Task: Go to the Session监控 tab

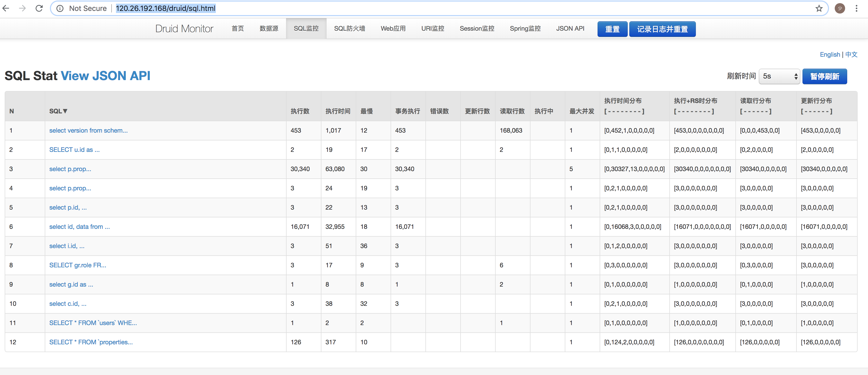Action: click(x=476, y=29)
